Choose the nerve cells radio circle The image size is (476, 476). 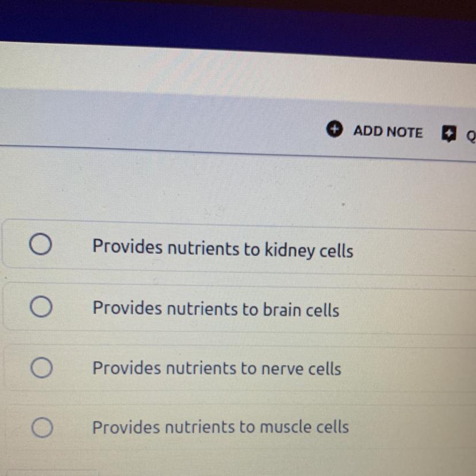coord(41,367)
